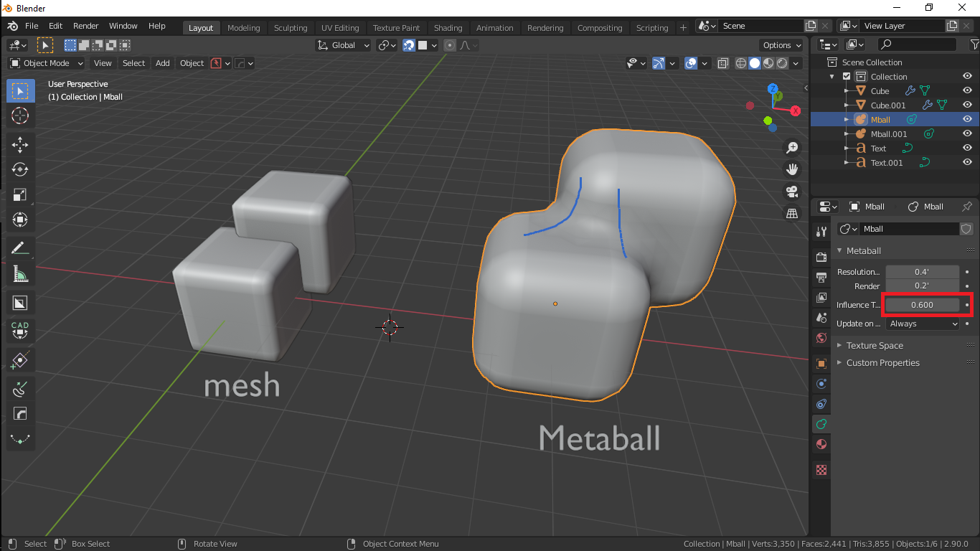Click the CAD tool icon
The height and width of the screenshot is (551, 980).
[20, 329]
